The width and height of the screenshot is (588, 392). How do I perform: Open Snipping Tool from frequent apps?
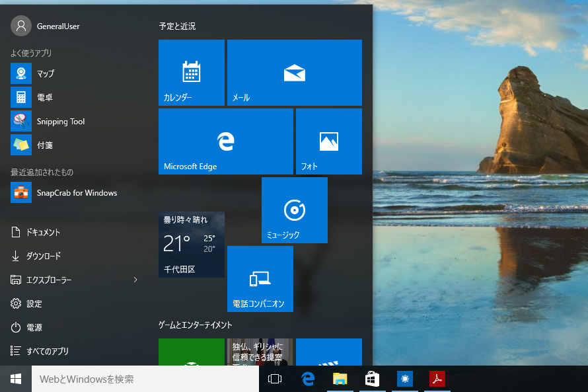75,121
